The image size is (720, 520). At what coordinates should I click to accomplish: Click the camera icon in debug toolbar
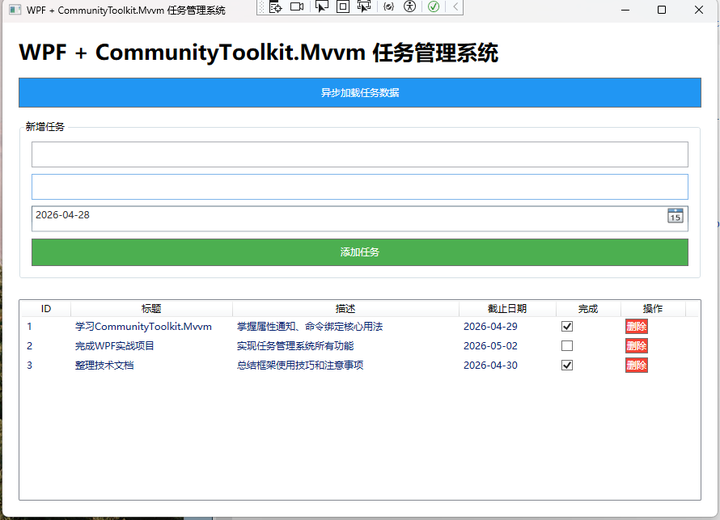point(297,6)
